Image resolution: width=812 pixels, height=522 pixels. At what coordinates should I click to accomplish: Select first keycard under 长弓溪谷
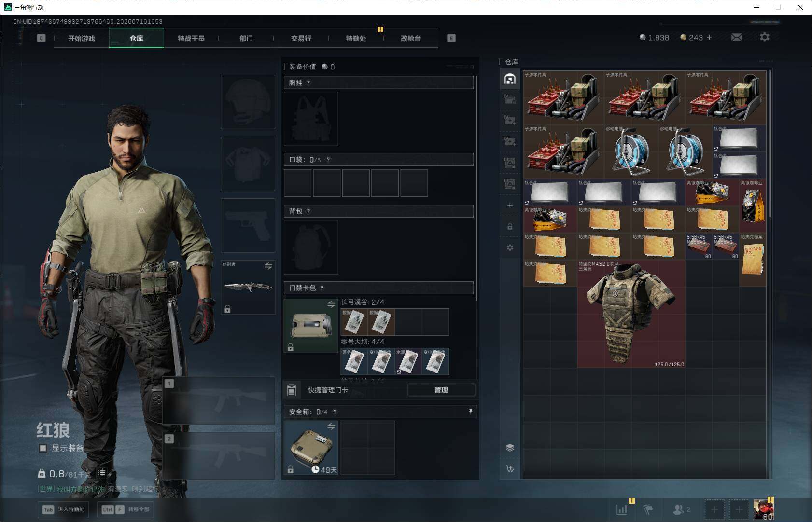click(354, 322)
